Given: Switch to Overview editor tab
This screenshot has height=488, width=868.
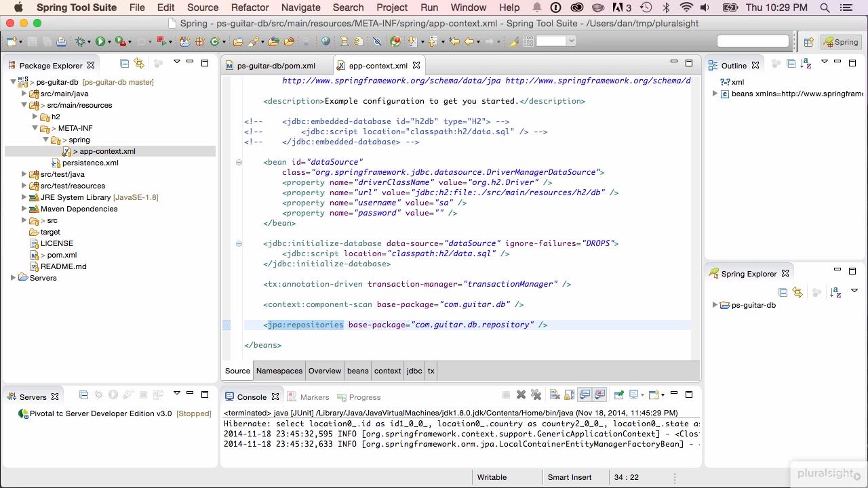Looking at the screenshot, I should coord(325,371).
